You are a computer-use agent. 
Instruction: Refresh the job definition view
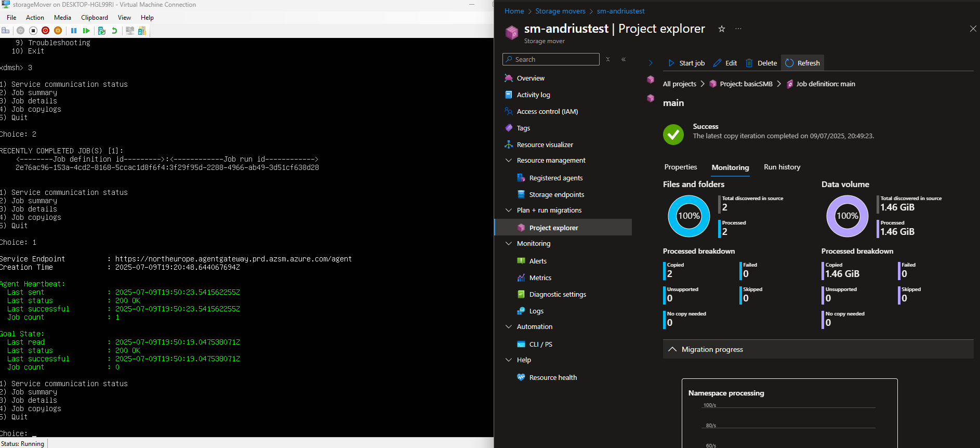coord(802,63)
